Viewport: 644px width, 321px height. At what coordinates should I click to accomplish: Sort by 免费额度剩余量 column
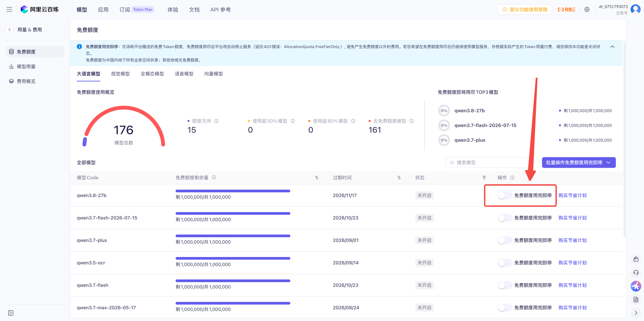[x=317, y=178]
